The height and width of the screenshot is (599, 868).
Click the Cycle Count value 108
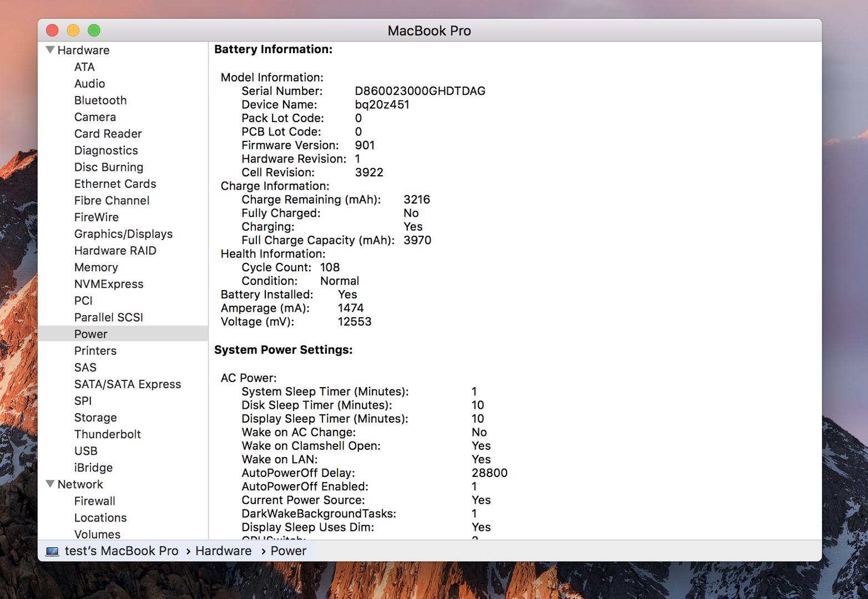(330, 267)
